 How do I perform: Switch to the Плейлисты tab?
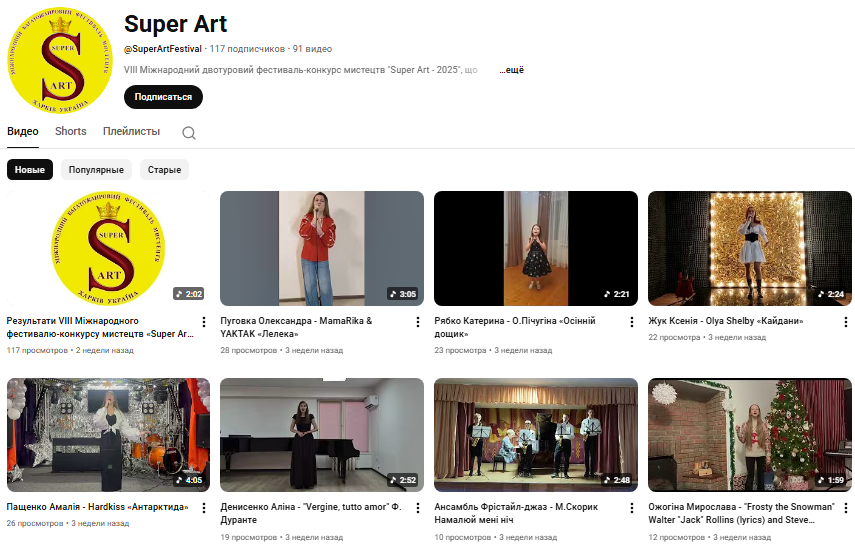pos(131,131)
